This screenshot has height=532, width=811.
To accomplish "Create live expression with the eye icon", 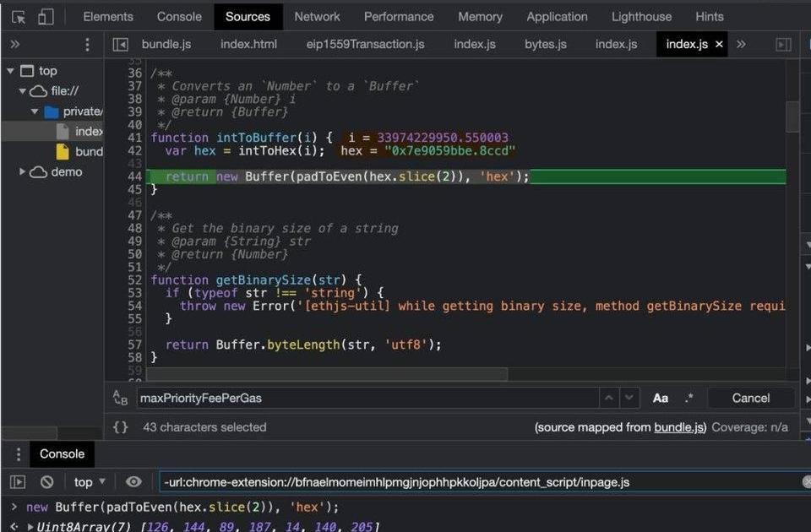I will 133,482.
